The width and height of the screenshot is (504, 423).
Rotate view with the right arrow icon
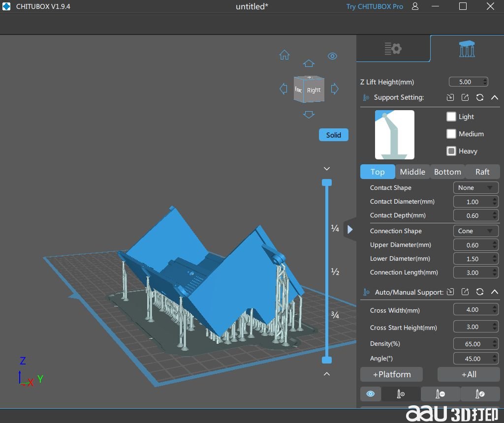(x=335, y=89)
